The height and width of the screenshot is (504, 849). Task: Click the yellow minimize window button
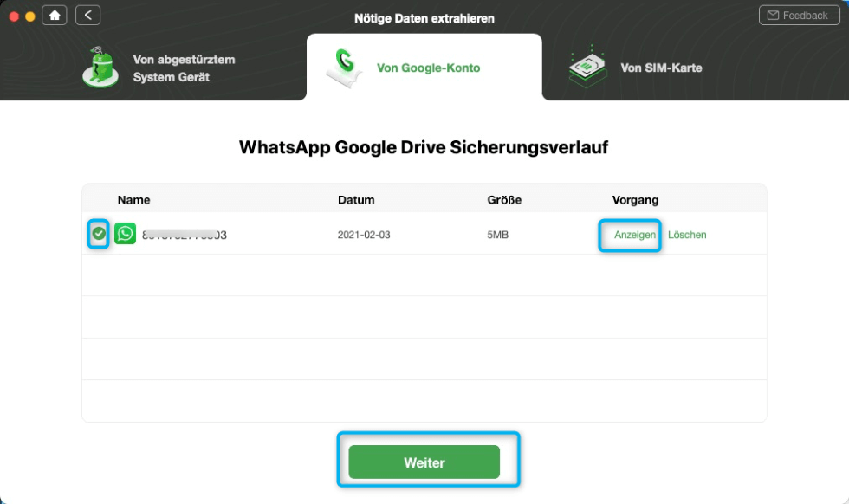tap(30, 16)
